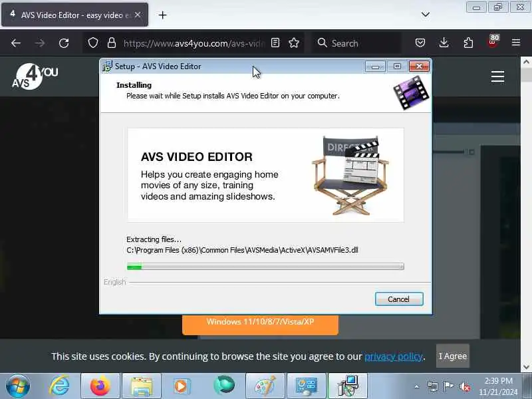Click the muted volume tray icon
Image resolution: width=532 pixels, height=399 pixels.
coord(464,386)
